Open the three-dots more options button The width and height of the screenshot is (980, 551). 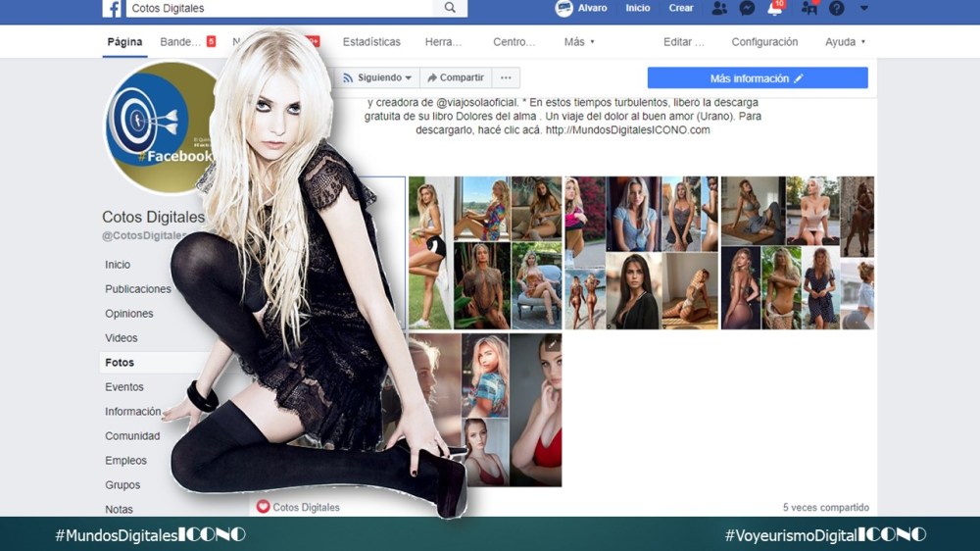tap(506, 77)
